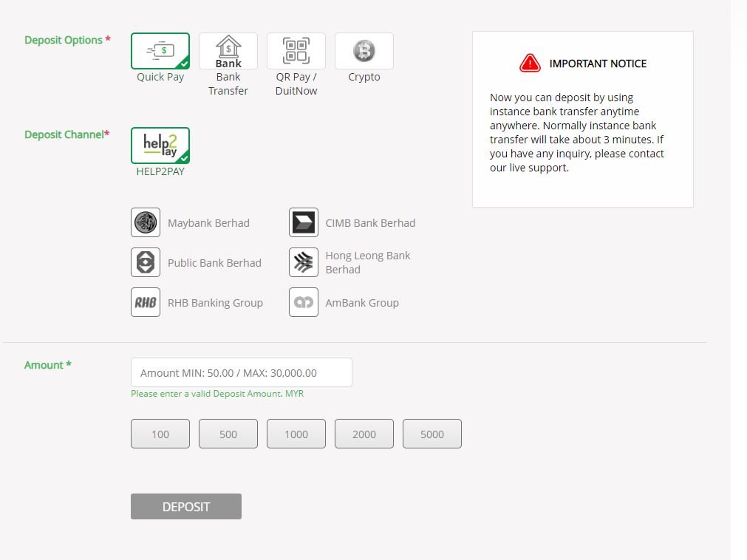
Task: Click the Deposit Channel label
Action: click(66, 134)
